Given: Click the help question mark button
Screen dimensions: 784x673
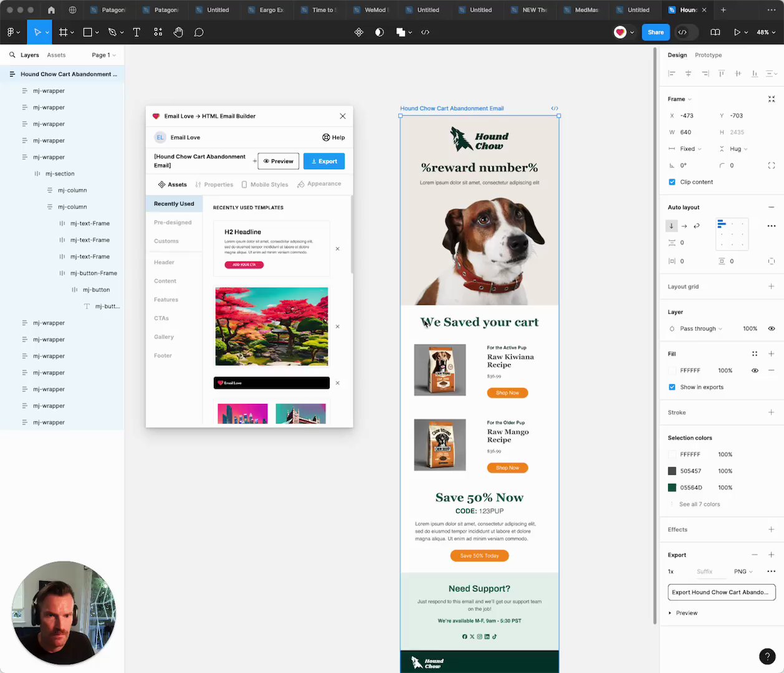Looking at the screenshot, I should [767, 656].
